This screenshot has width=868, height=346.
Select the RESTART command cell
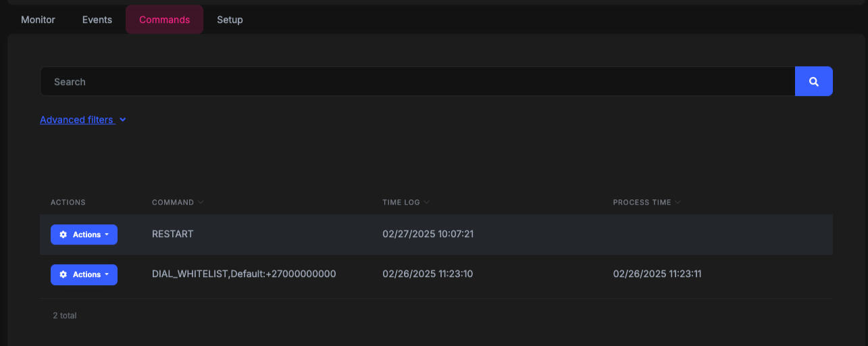click(173, 234)
